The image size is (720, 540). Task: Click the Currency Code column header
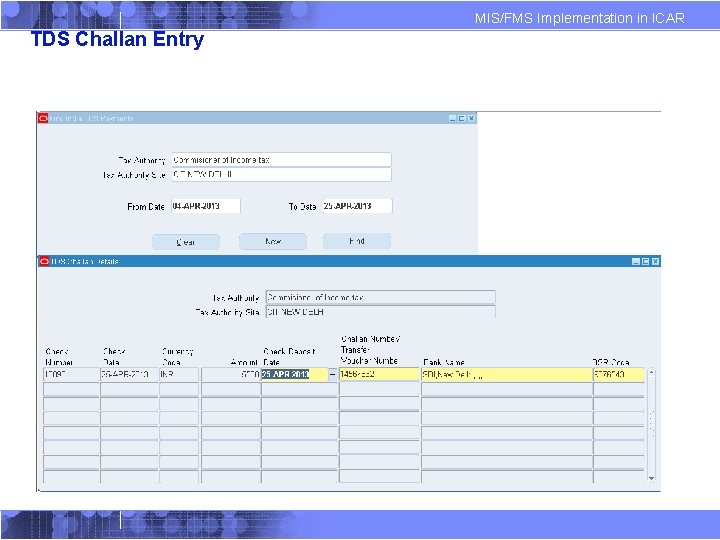(178, 357)
